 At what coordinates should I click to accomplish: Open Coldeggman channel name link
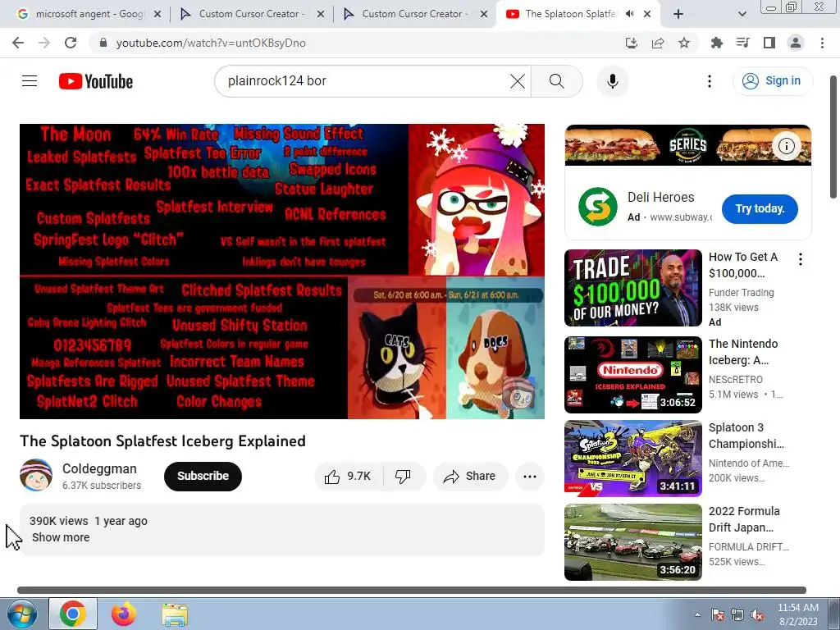pyautogui.click(x=99, y=468)
